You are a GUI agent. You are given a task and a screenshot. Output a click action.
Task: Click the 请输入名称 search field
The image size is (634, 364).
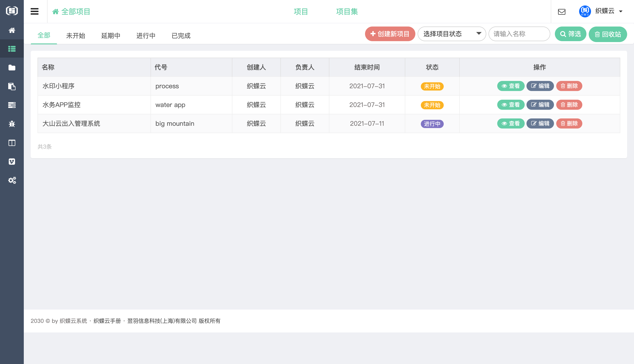pos(519,34)
